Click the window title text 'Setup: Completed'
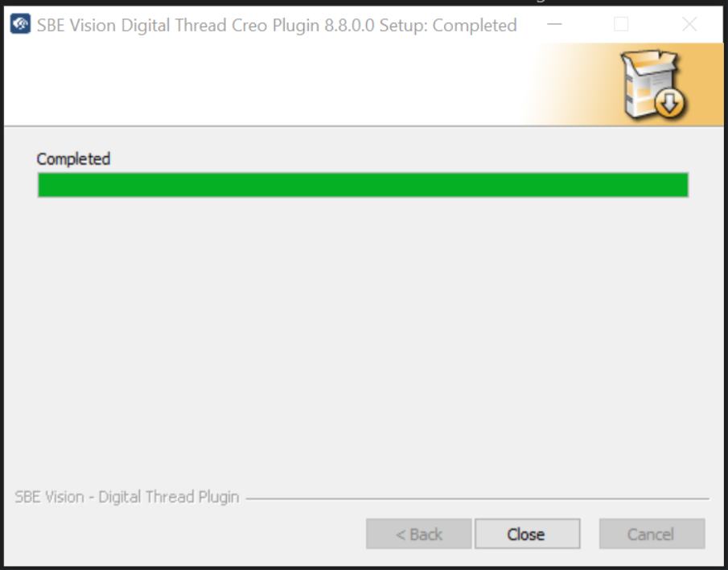The width and height of the screenshot is (728, 570). point(448,25)
